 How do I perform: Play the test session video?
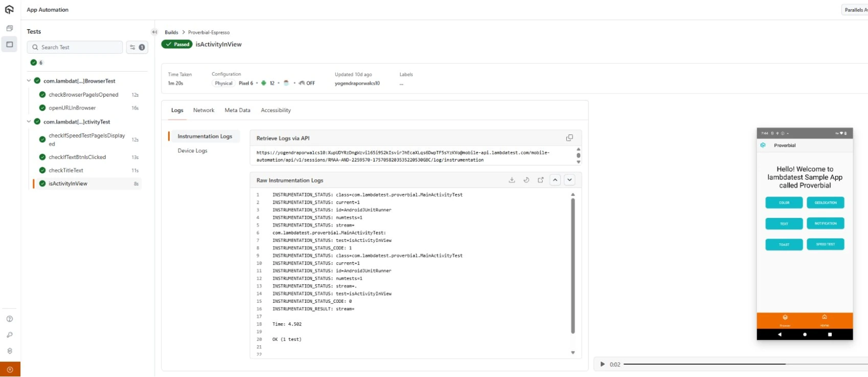point(602,364)
